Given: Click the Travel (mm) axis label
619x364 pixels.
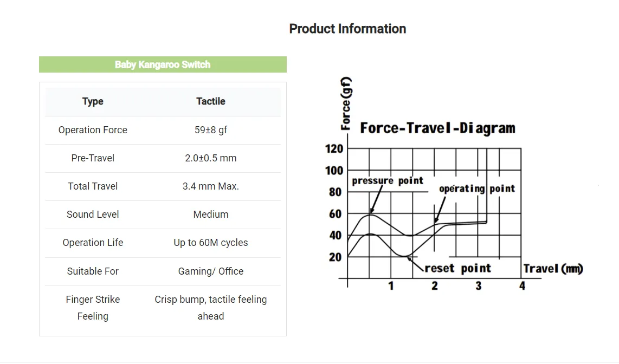Looking at the screenshot, I should tap(553, 269).
